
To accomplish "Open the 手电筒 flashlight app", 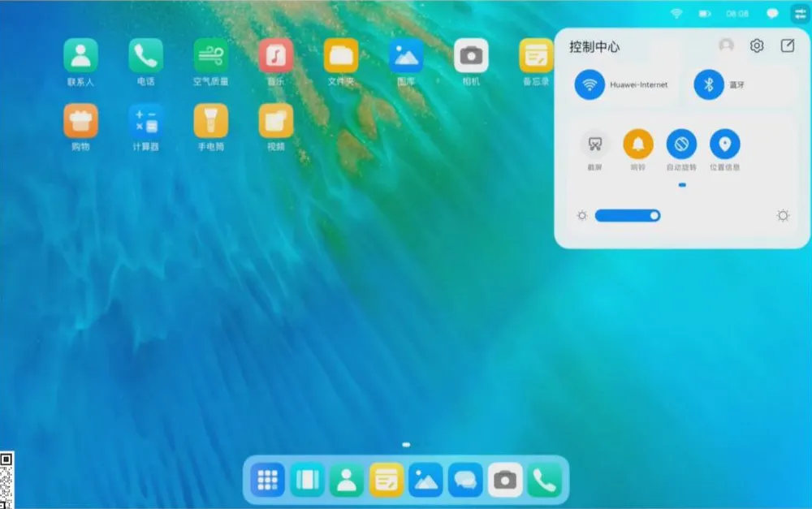I will [211, 121].
